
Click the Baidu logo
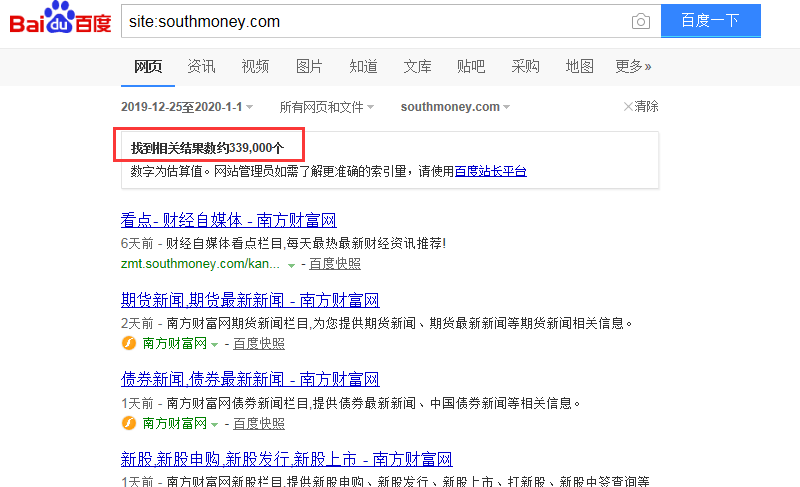[x=60, y=18]
